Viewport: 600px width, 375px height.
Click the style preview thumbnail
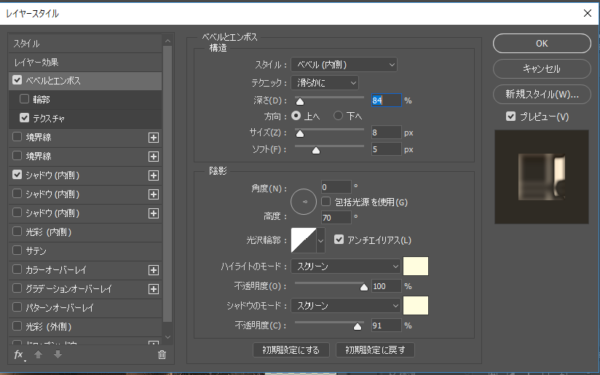click(x=541, y=177)
